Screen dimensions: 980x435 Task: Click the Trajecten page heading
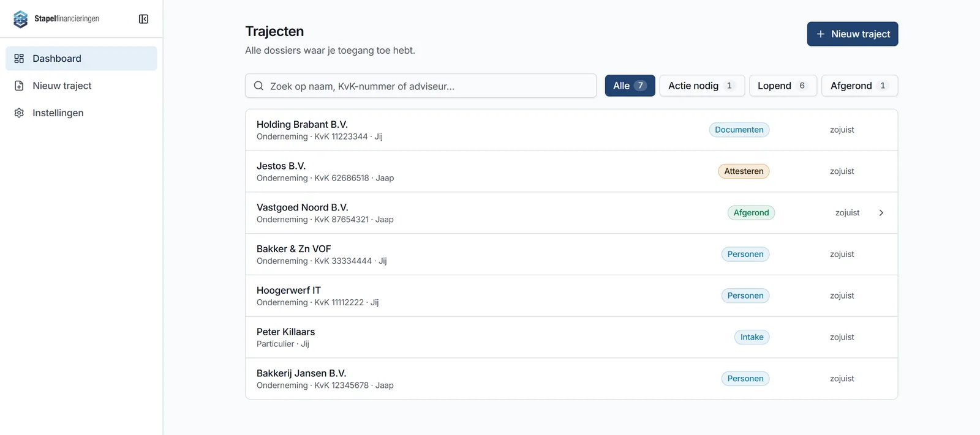pyautogui.click(x=274, y=31)
